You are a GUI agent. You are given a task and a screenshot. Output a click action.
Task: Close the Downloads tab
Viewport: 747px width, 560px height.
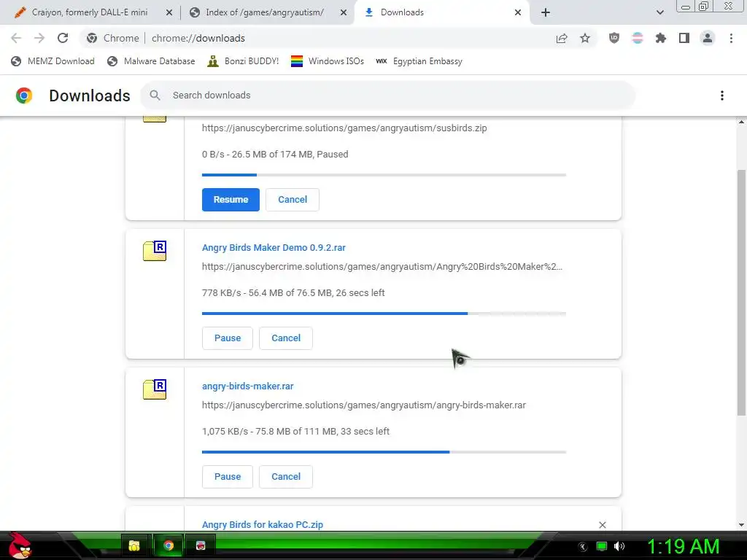[x=518, y=13]
